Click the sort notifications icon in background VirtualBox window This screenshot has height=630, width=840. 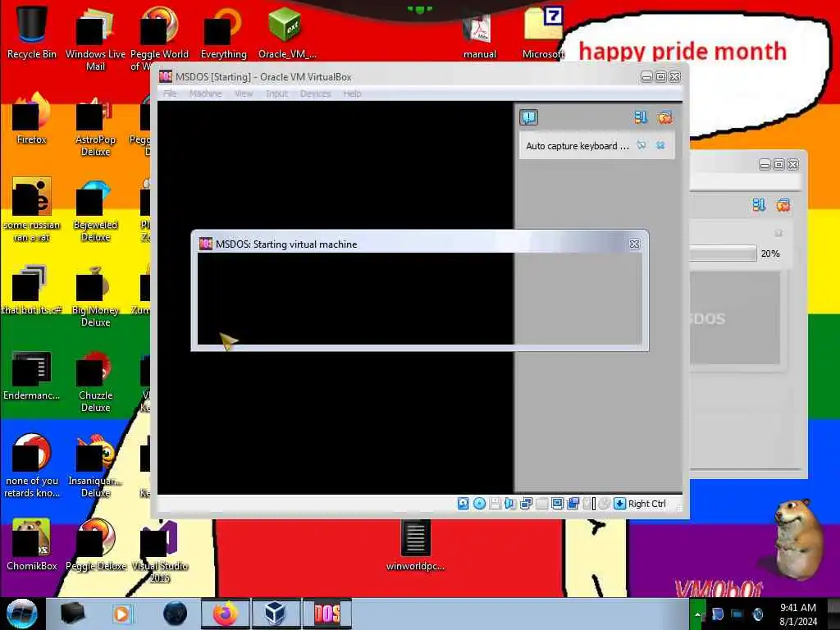pos(759,204)
